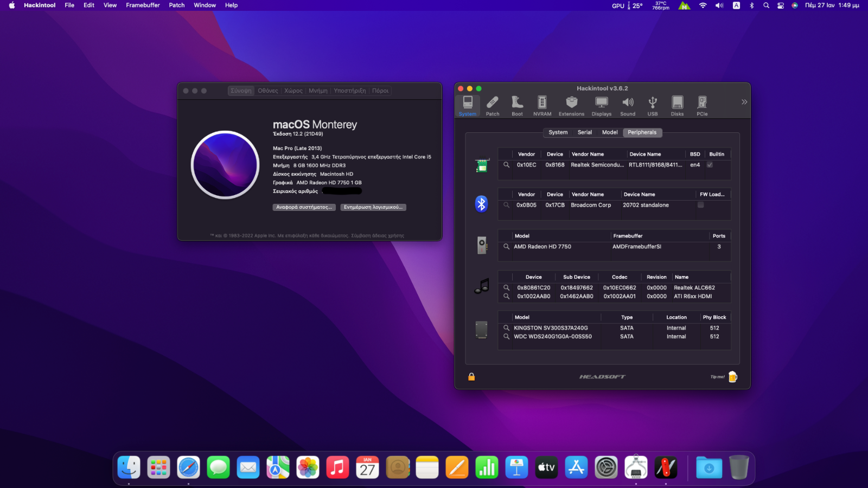868x488 pixels.
Task: Switch to the Model tab
Action: (610, 132)
